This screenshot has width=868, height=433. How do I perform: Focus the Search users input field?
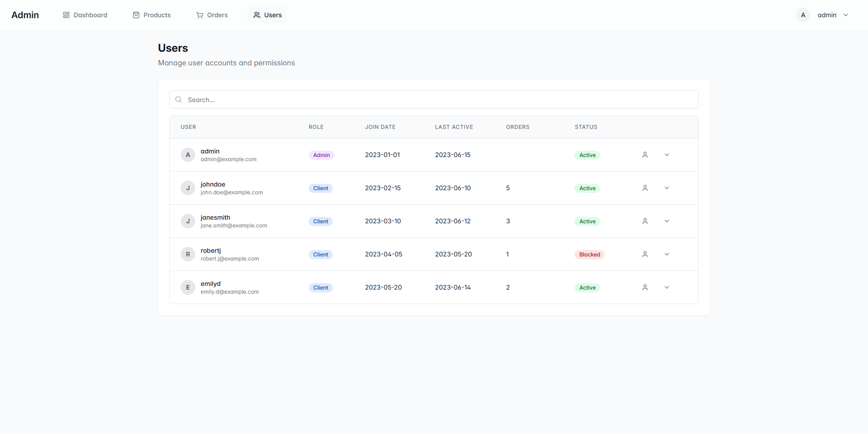click(434, 99)
